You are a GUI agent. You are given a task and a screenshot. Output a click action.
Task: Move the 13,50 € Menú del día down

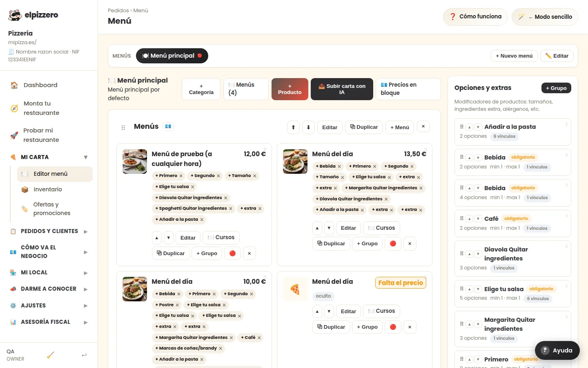pos(329,228)
